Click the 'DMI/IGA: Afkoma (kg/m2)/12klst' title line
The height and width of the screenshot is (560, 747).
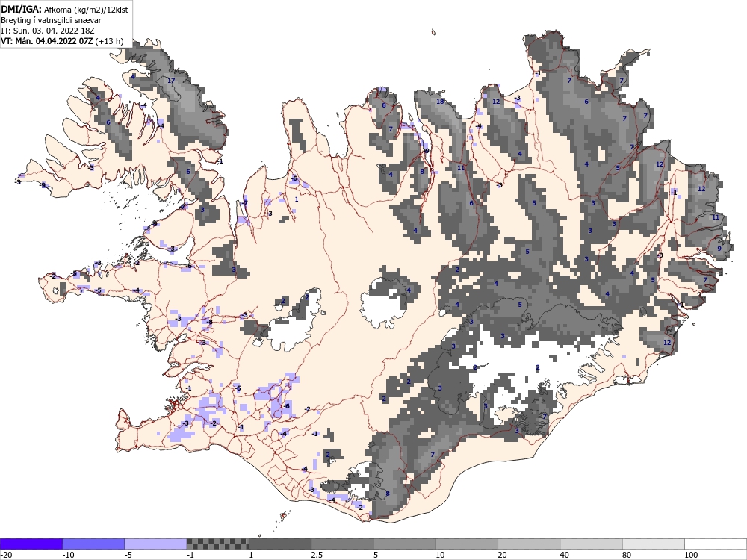[64, 9]
